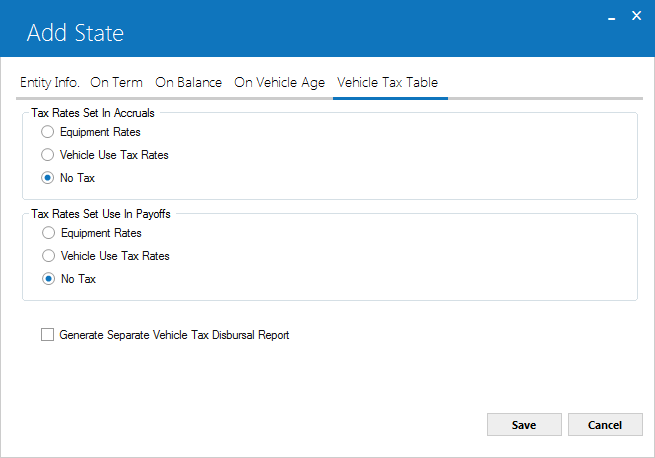Viewport: 655px width, 458px height.
Task: Choose No Tax radio in Accruals group
Action: click(x=47, y=178)
